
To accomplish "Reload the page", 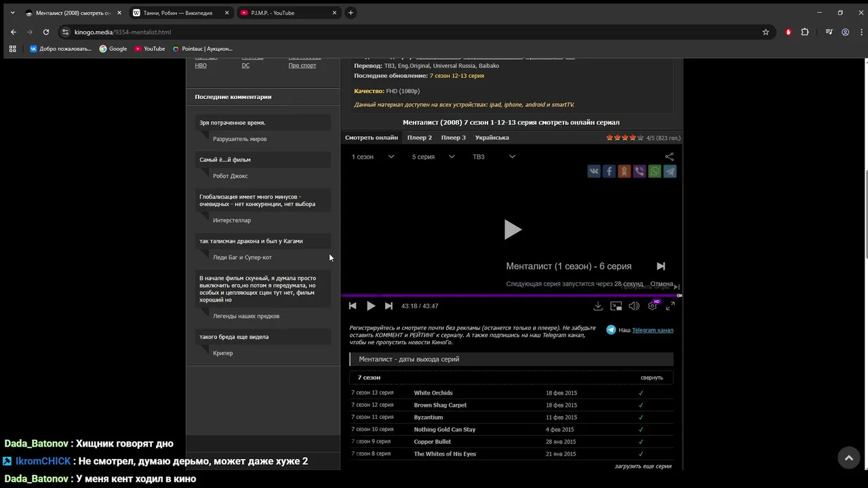I will point(46,32).
